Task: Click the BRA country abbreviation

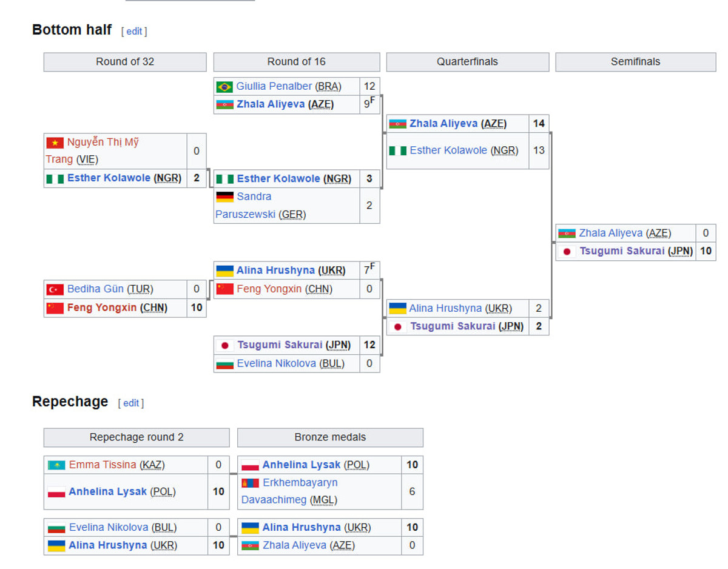Action: tap(328, 86)
